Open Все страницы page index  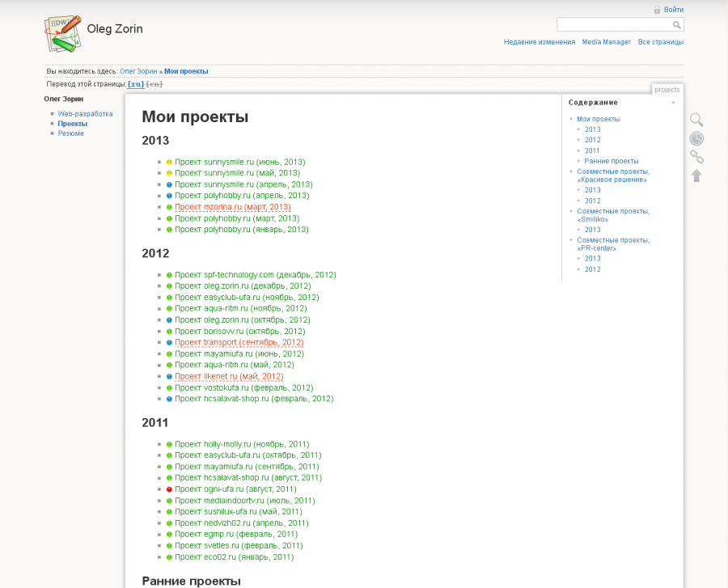(660, 41)
